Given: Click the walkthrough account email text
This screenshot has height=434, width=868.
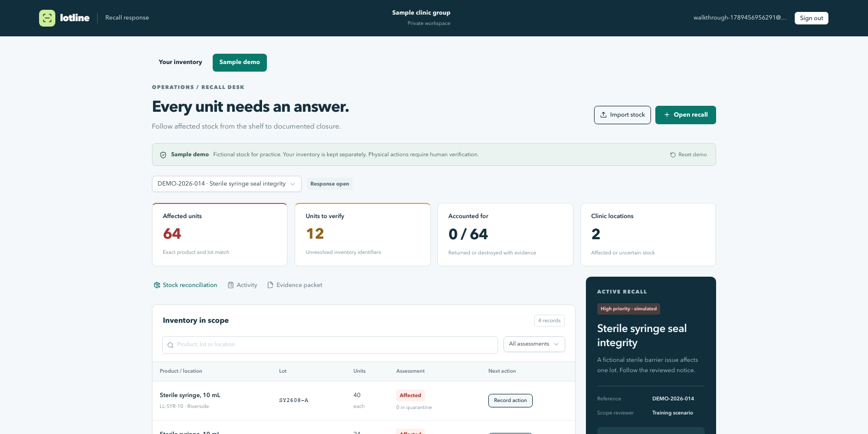Looking at the screenshot, I should 740,18.
